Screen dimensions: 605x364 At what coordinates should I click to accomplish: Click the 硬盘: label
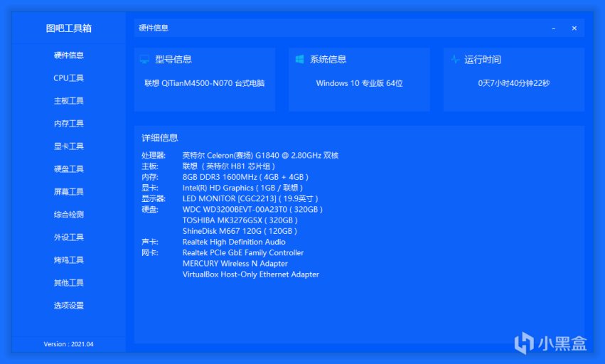pos(150,210)
